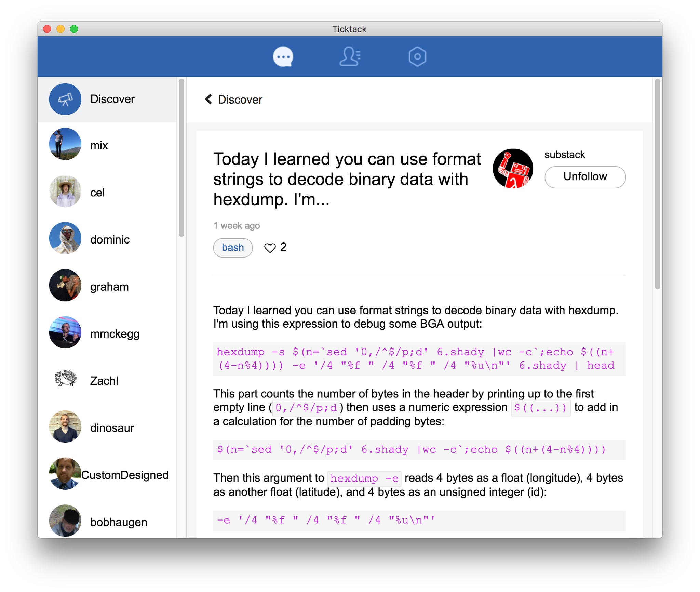700x592 pixels.
Task: Unfollow substack
Action: click(585, 177)
